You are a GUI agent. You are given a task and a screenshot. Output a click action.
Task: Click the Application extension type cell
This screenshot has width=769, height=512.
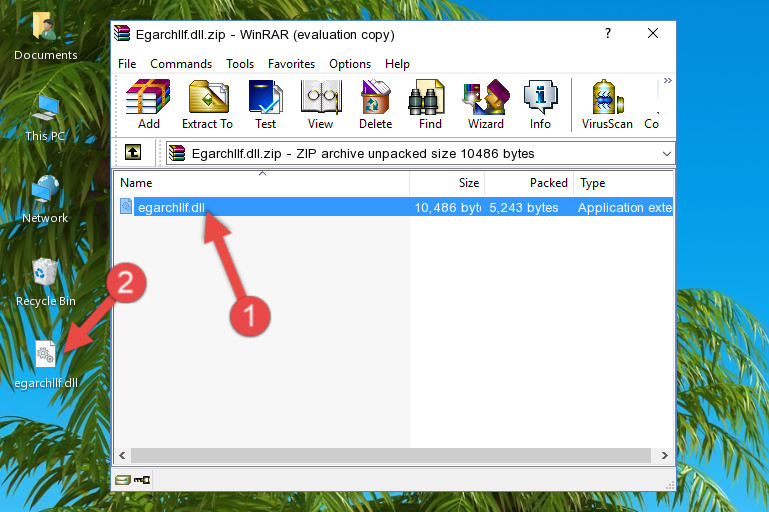pyautogui.click(x=624, y=207)
